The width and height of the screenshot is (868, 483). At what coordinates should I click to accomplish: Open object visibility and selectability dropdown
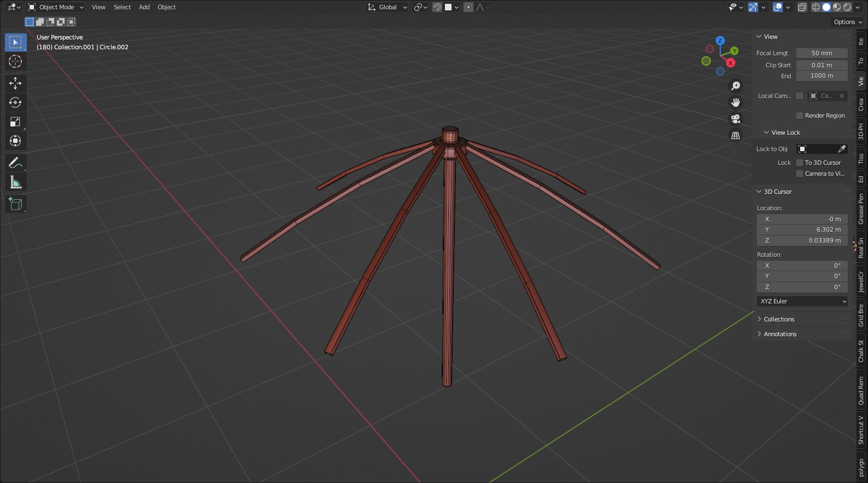pos(736,7)
